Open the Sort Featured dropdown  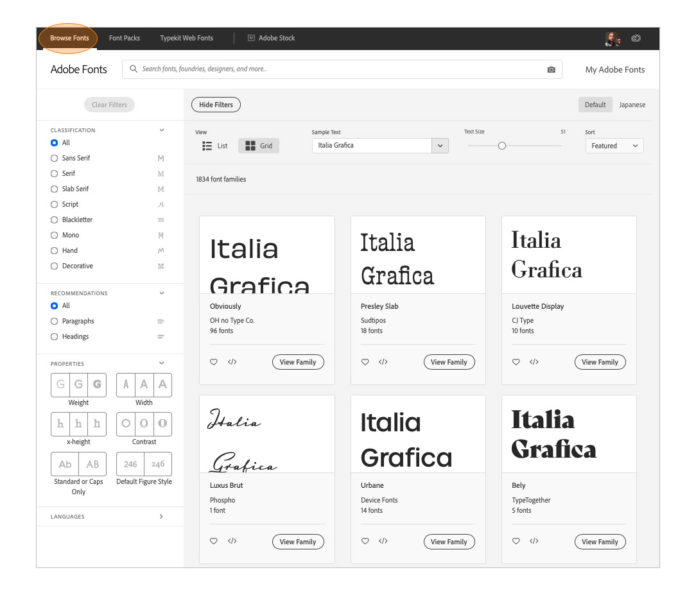coord(614,146)
